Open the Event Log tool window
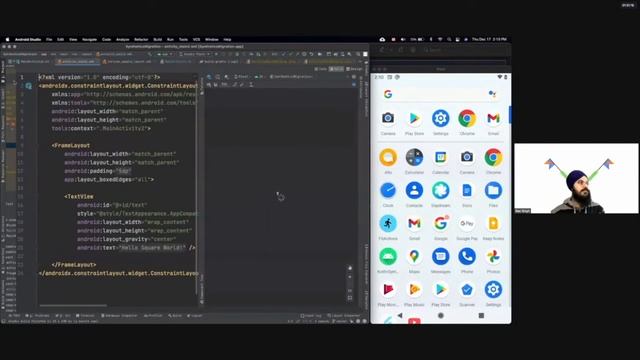Viewport: 640px width, 360px height. (x=311, y=316)
